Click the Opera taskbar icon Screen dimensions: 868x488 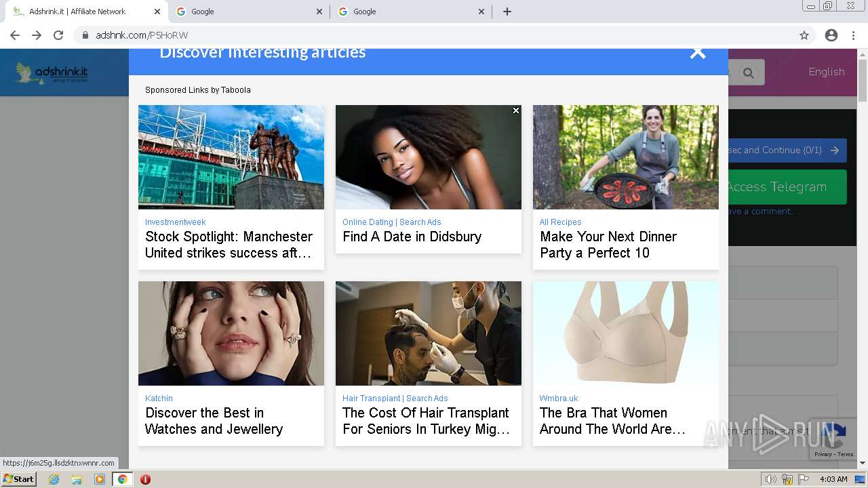click(x=145, y=479)
